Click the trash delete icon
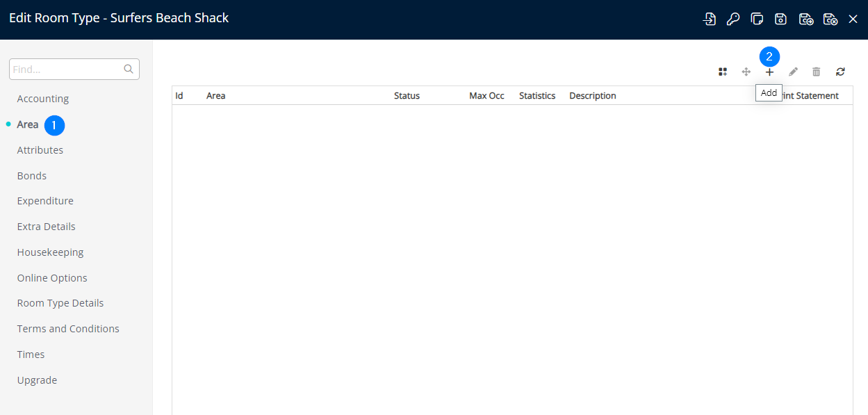868x415 pixels. point(817,72)
